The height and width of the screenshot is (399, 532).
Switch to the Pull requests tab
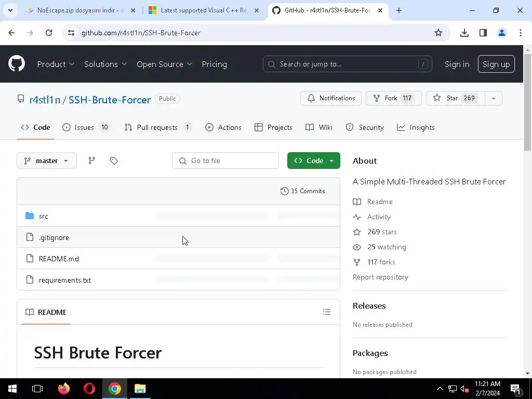coord(158,128)
